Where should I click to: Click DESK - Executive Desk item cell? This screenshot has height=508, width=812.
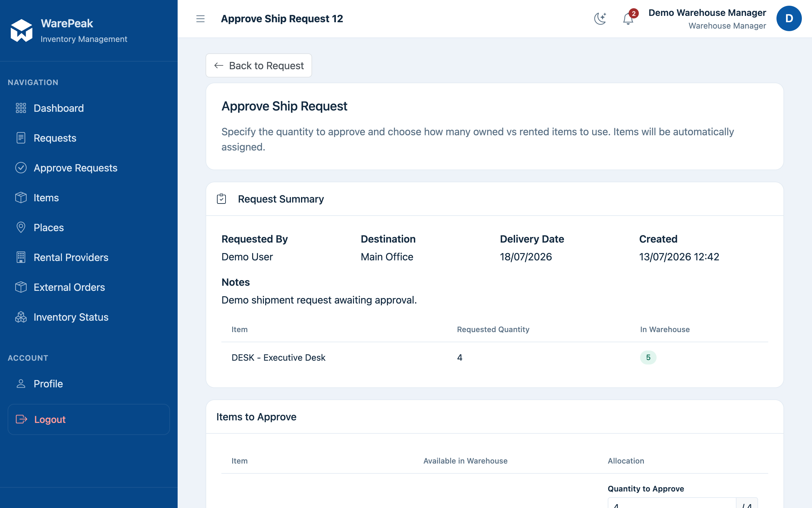click(278, 358)
